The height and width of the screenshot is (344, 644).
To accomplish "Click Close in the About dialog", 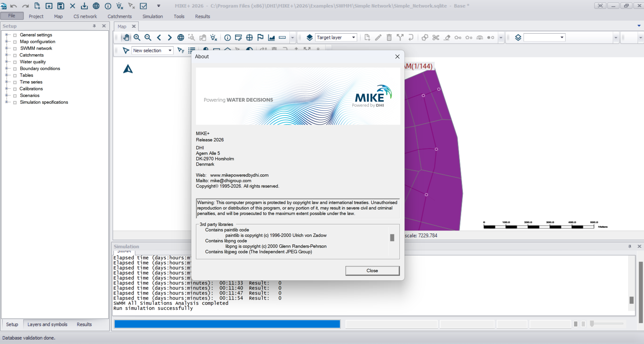I will coord(372,271).
